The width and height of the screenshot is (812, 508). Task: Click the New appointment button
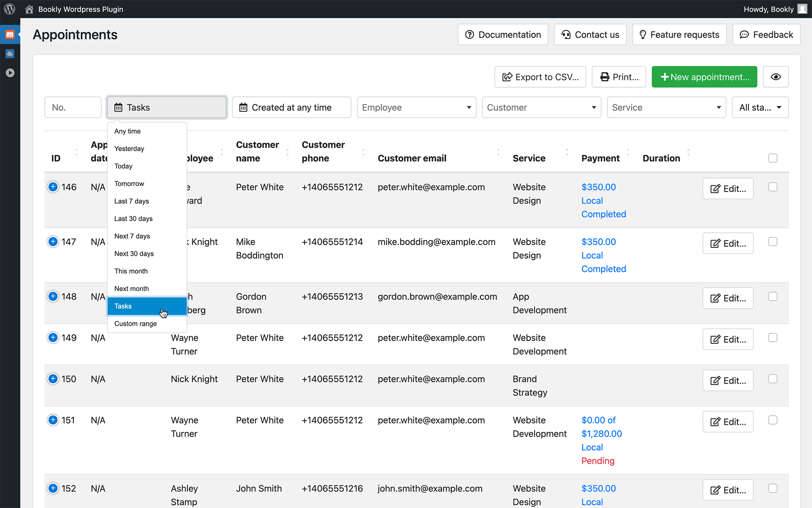tap(704, 77)
